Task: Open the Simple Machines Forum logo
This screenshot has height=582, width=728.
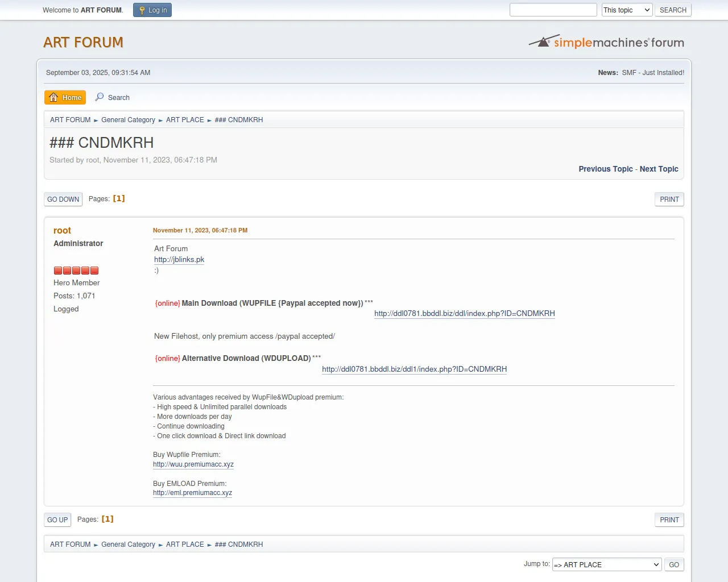Action: point(606,41)
